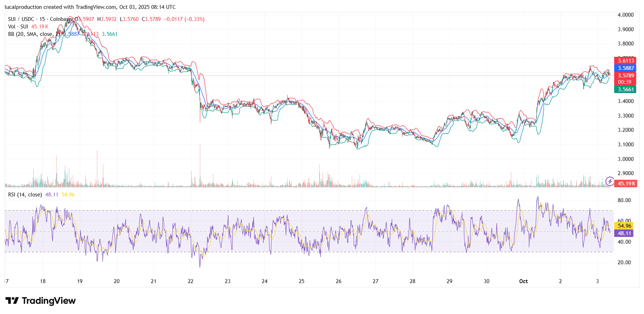
Task: Click the red 3.6113 upper band price label
Action: coord(626,61)
